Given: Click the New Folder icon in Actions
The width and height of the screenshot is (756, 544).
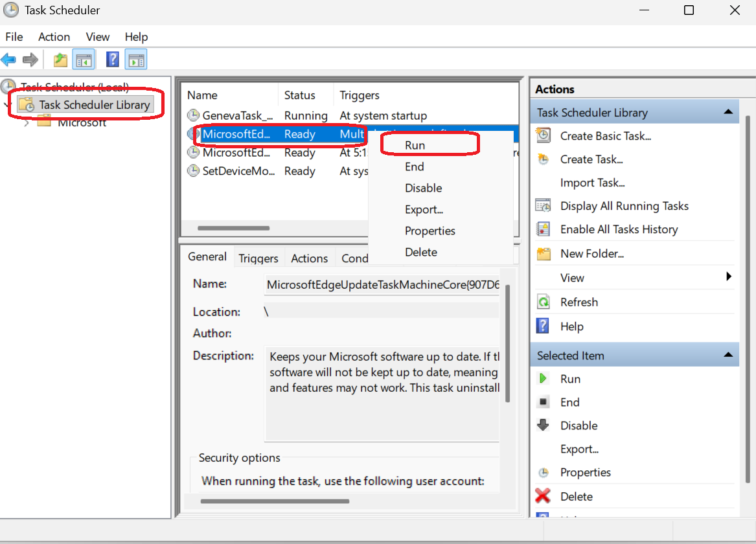Looking at the screenshot, I should pos(544,253).
